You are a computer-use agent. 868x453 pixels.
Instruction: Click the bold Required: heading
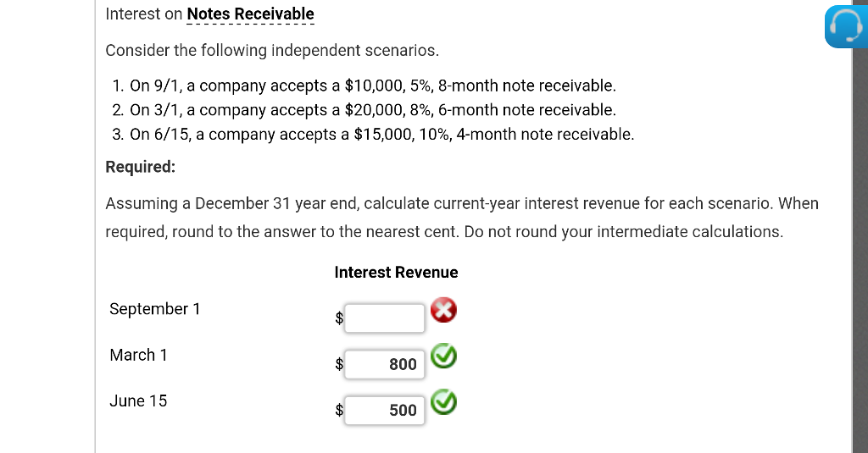coord(141,167)
